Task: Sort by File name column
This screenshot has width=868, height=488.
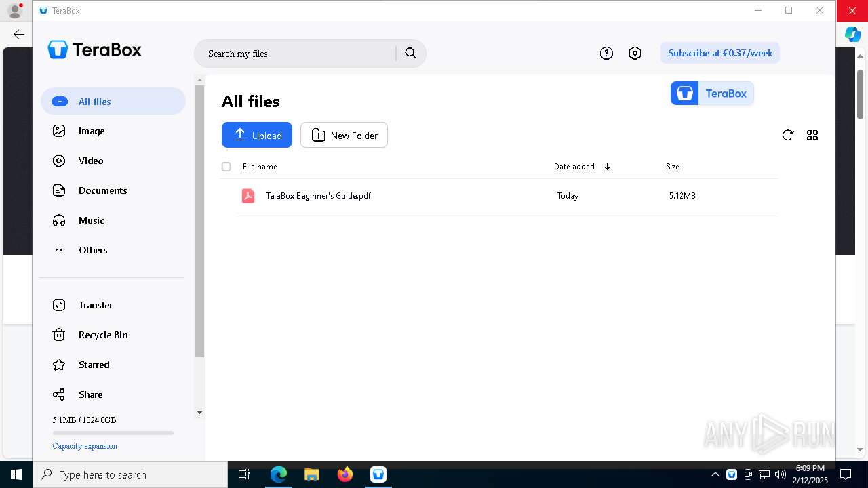Action: point(260,167)
